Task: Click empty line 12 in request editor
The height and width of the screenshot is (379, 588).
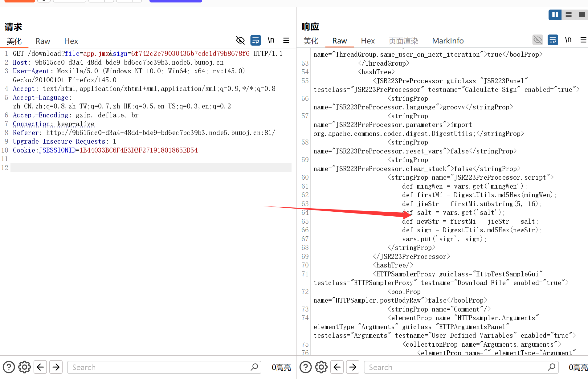Action: (151, 168)
